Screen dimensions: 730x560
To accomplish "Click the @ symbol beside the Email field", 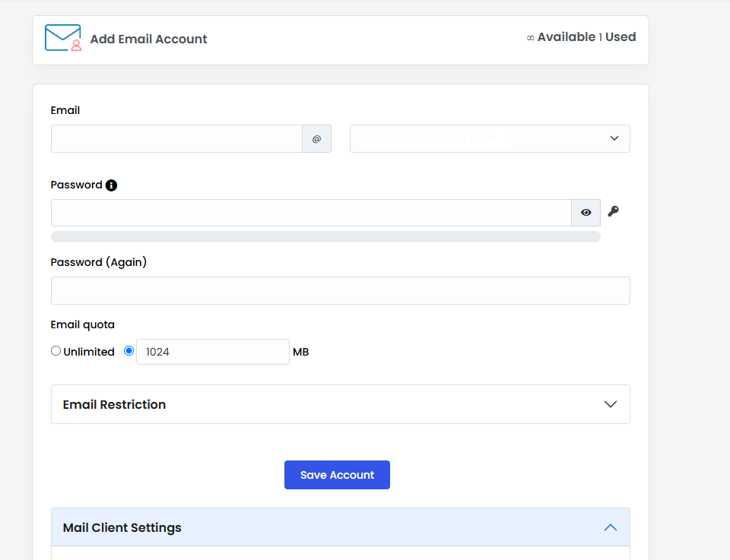I will click(316, 139).
